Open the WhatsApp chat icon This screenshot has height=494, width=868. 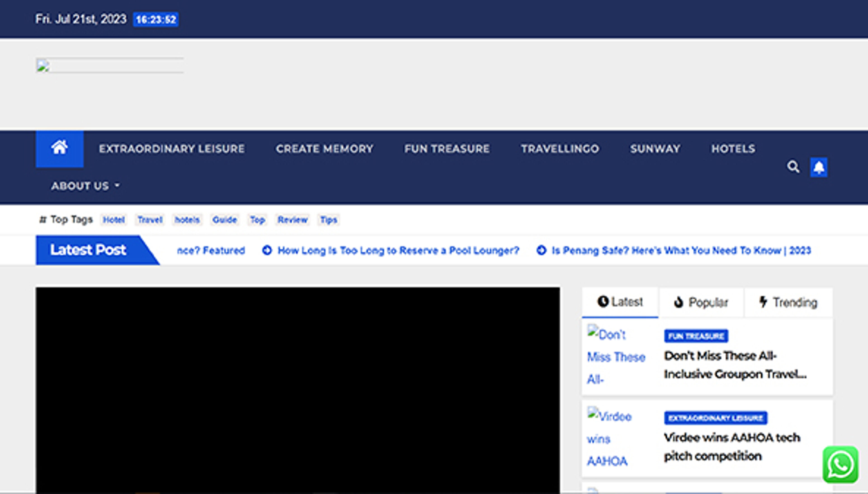click(840, 464)
